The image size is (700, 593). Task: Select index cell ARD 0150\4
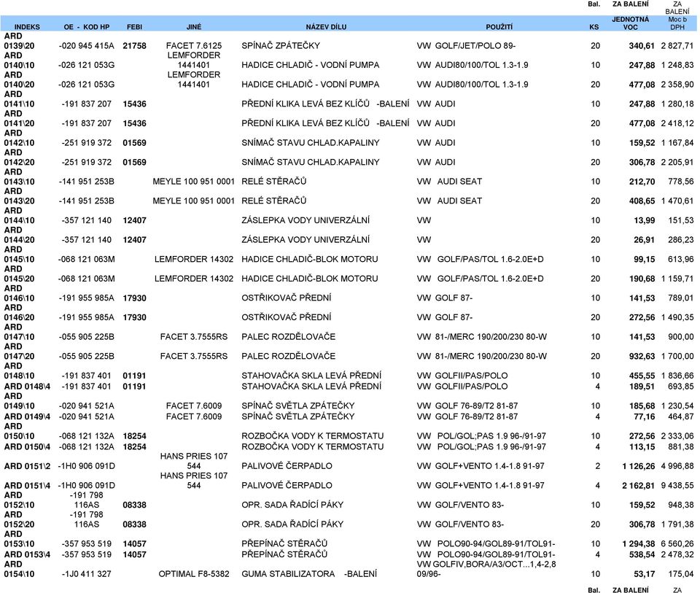click(27, 446)
